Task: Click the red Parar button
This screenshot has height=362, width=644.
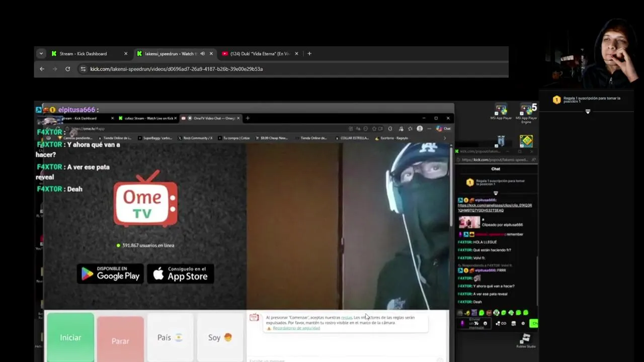Action: coord(120,339)
